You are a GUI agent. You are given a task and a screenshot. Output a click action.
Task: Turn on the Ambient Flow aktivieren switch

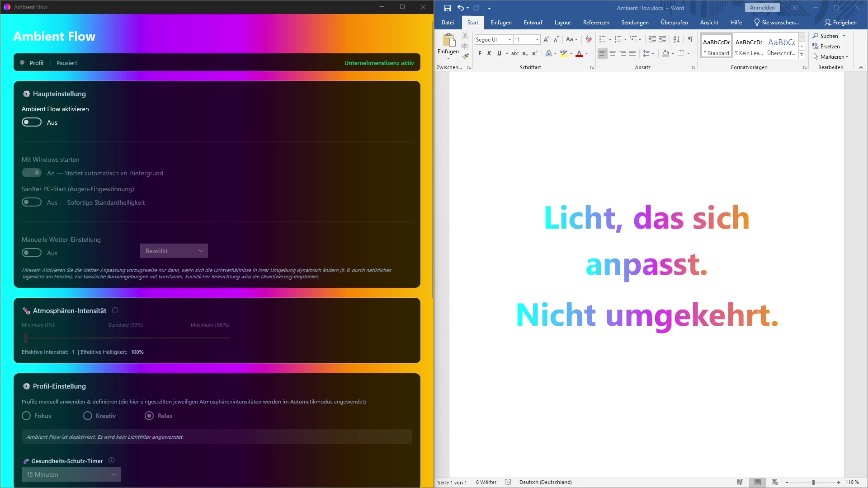point(32,122)
